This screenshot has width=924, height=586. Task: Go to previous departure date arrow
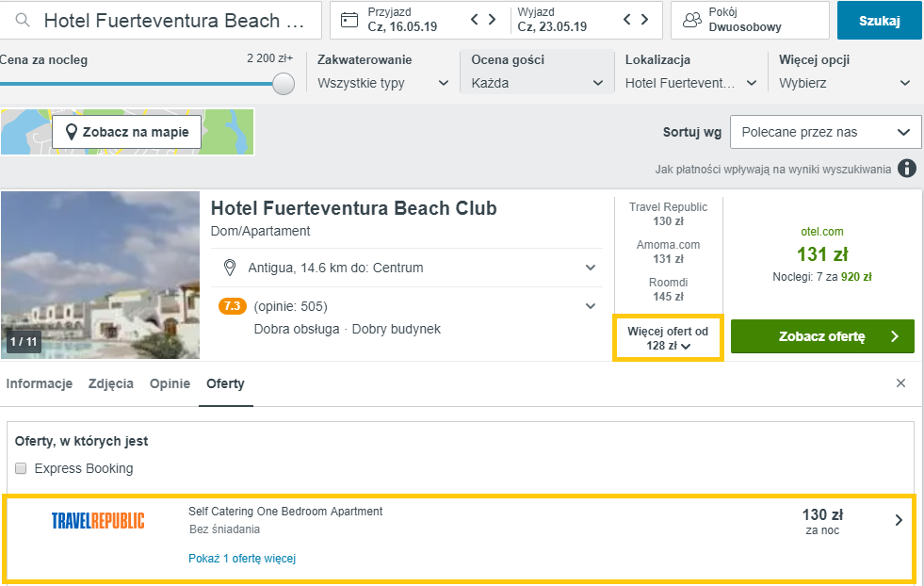(627, 20)
